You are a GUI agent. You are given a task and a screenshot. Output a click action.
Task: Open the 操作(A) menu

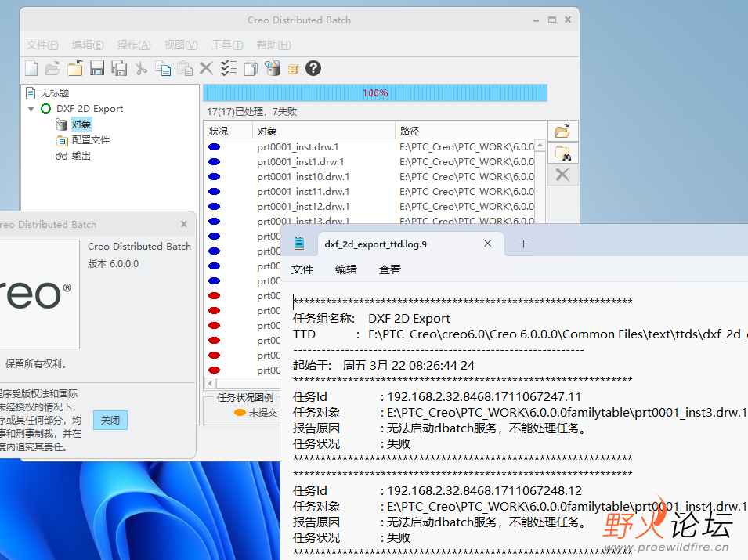click(134, 45)
